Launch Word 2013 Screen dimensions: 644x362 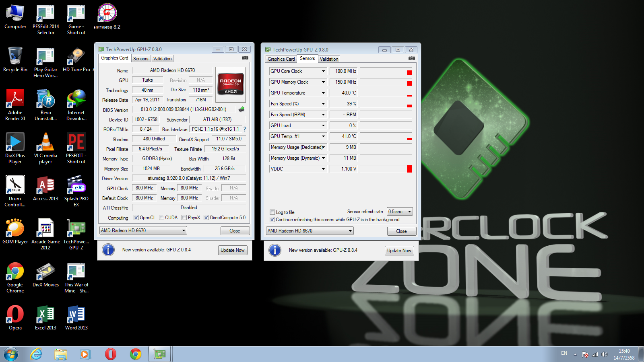pyautogui.click(x=76, y=317)
